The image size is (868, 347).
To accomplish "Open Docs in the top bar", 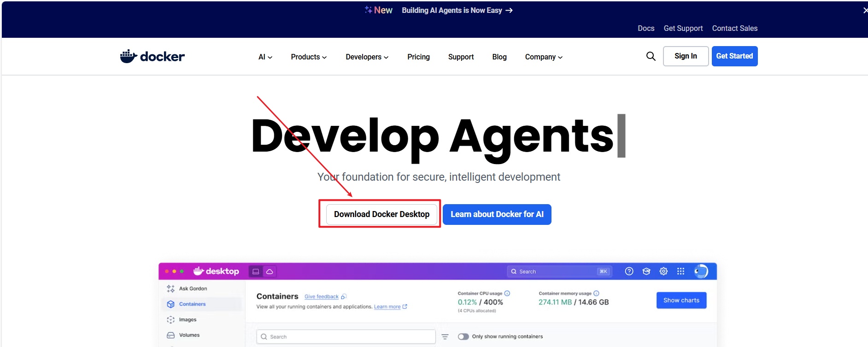I will 646,28.
